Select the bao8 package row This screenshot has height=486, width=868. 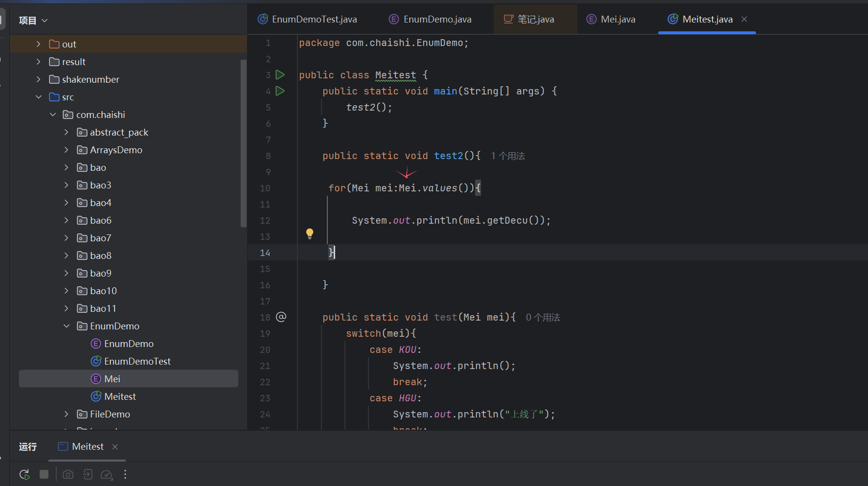pyautogui.click(x=128, y=255)
